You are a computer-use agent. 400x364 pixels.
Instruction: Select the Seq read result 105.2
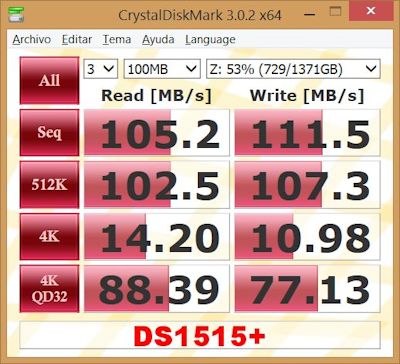pyautogui.click(x=157, y=132)
